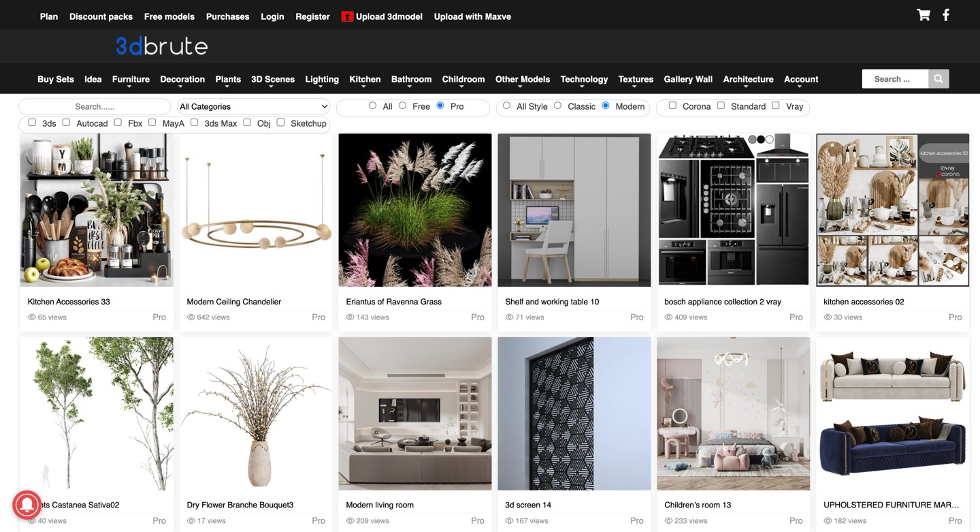This screenshot has height=532, width=980.
Task: Go to the Gallery Wall section
Action: click(x=688, y=79)
